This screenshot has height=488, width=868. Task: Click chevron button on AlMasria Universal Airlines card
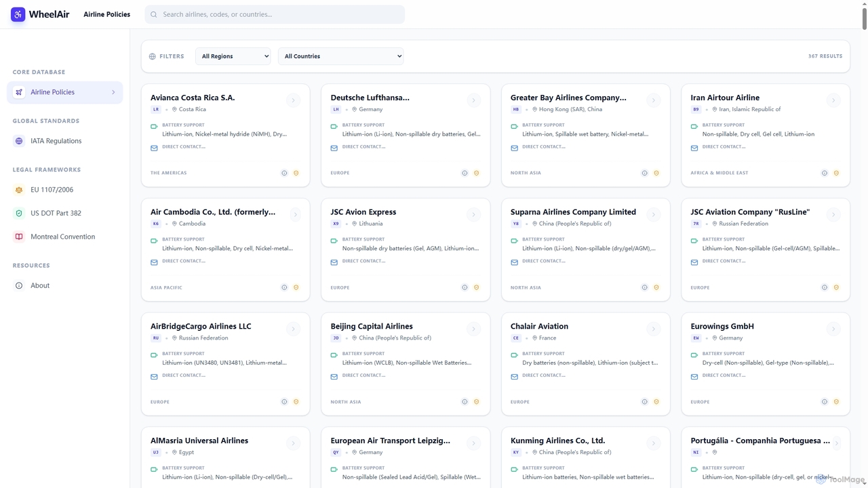tap(293, 443)
